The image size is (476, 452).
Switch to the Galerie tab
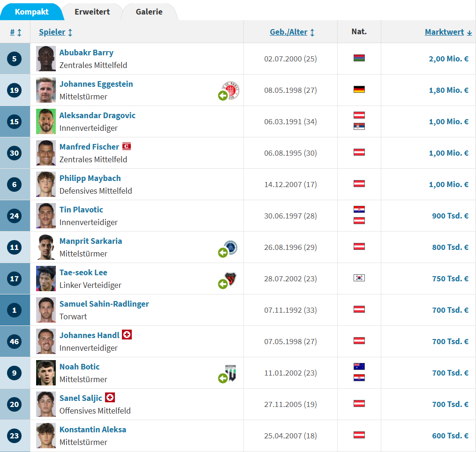click(149, 12)
